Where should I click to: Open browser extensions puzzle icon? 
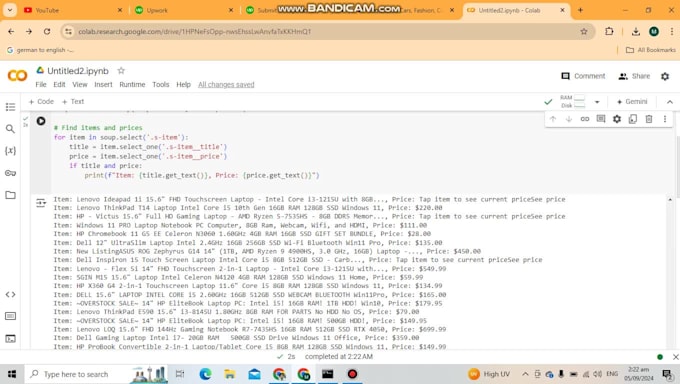pyautogui.click(x=609, y=31)
